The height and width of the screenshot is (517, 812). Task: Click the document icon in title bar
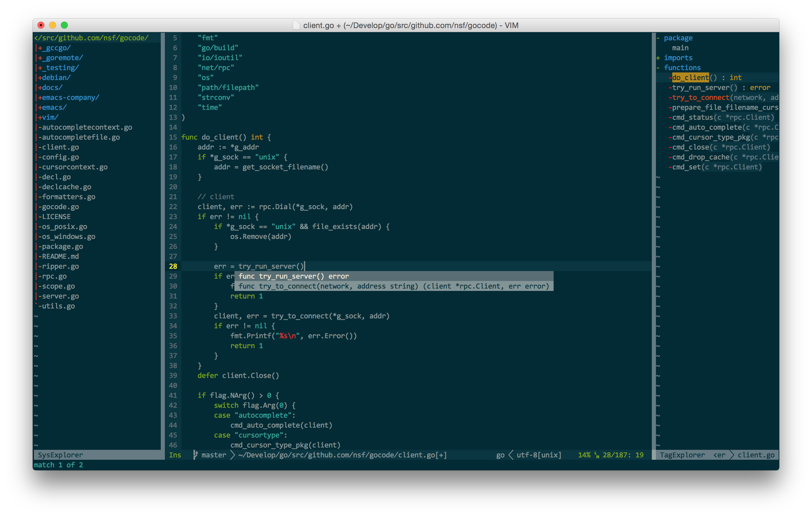(x=296, y=25)
